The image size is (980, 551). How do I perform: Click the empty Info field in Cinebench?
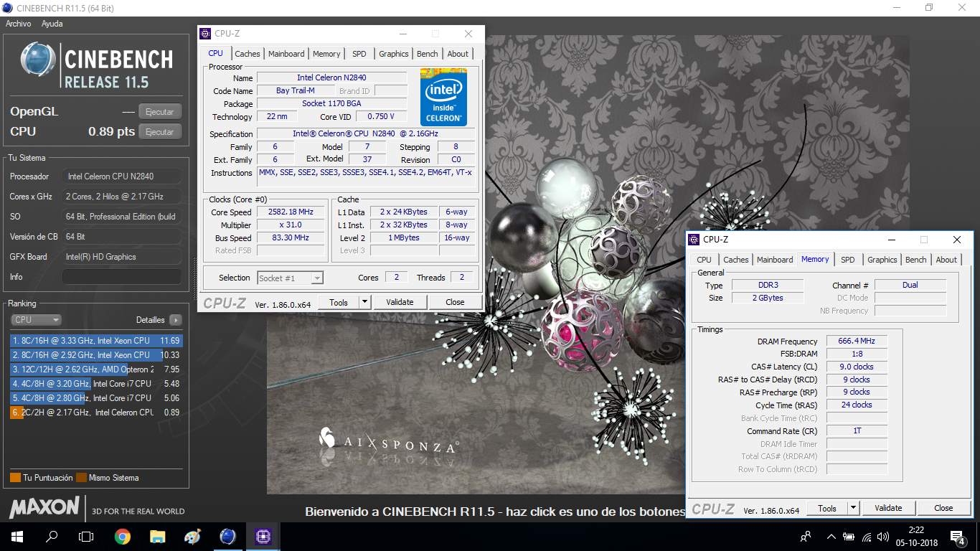coord(122,277)
